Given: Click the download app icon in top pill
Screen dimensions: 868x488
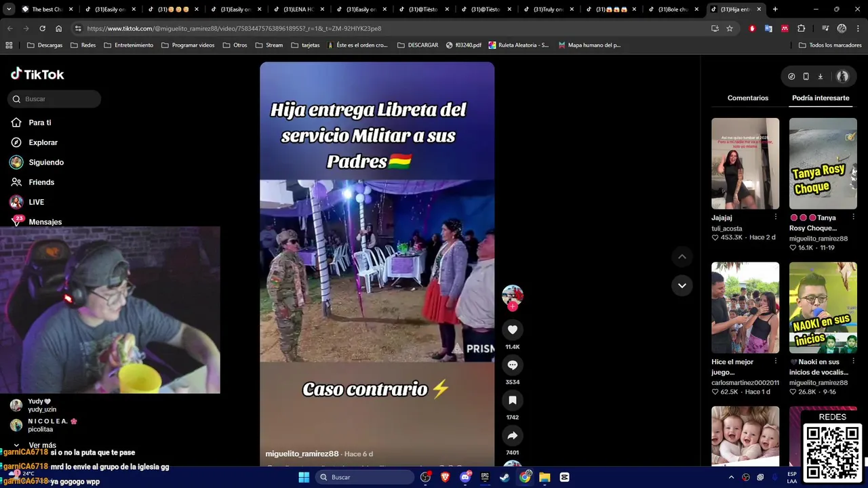Looking at the screenshot, I should click(x=820, y=77).
